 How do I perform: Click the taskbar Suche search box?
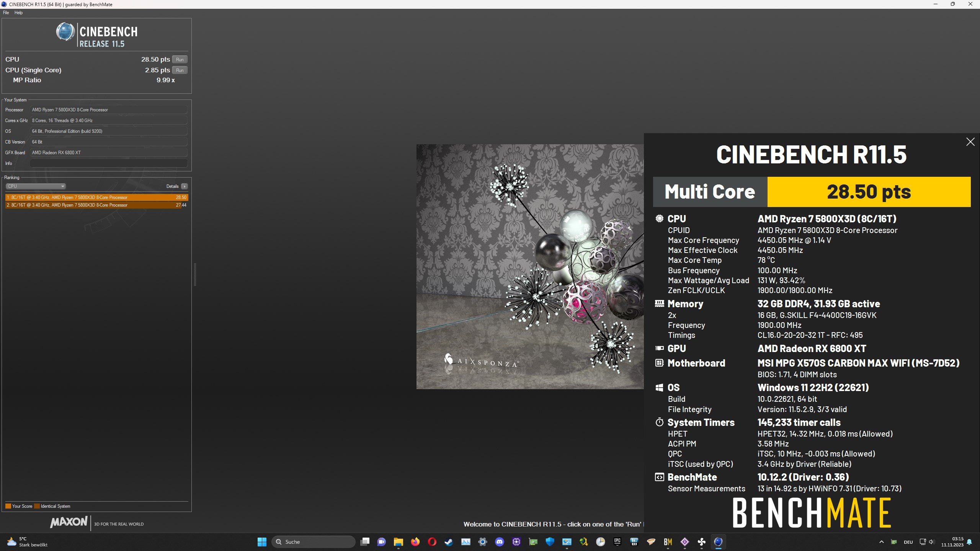pos(313,542)
